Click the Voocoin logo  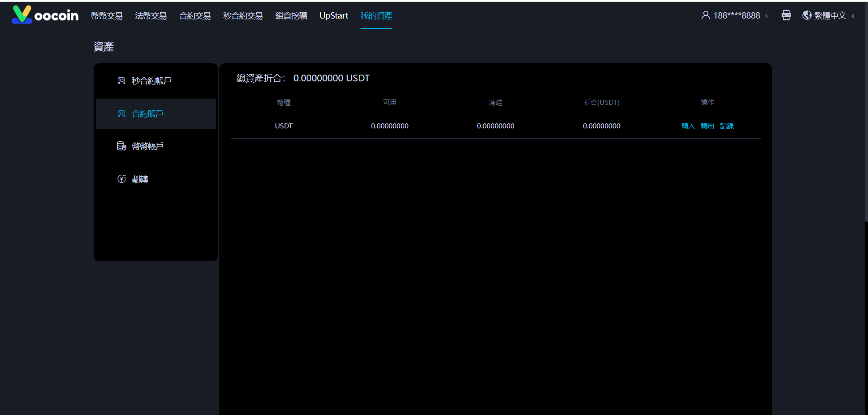tap(45, 15)
